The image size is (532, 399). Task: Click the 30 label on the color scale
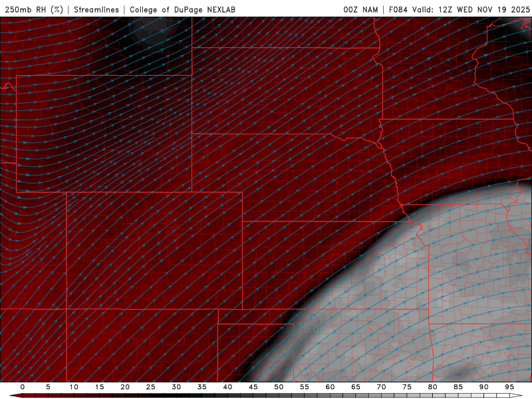[176, 387]
